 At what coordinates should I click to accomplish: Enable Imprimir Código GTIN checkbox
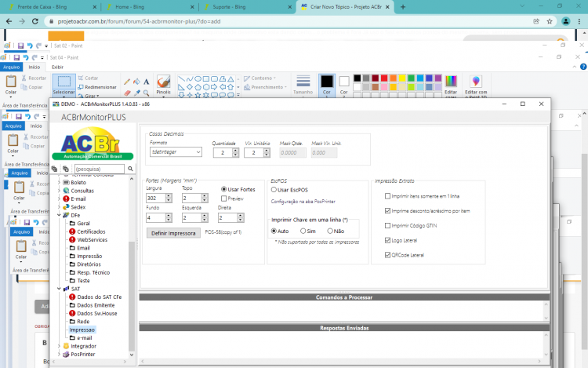coord(388,225)
